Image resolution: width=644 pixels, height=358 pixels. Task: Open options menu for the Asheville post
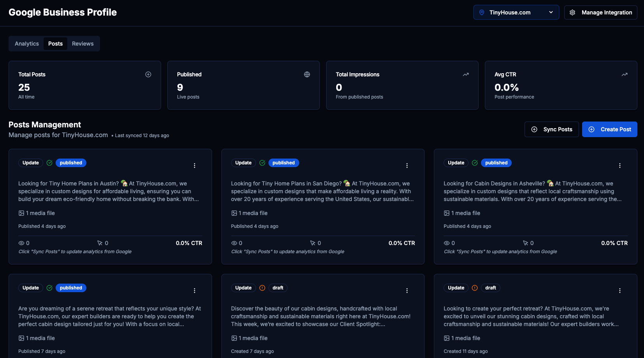point(620,166)
